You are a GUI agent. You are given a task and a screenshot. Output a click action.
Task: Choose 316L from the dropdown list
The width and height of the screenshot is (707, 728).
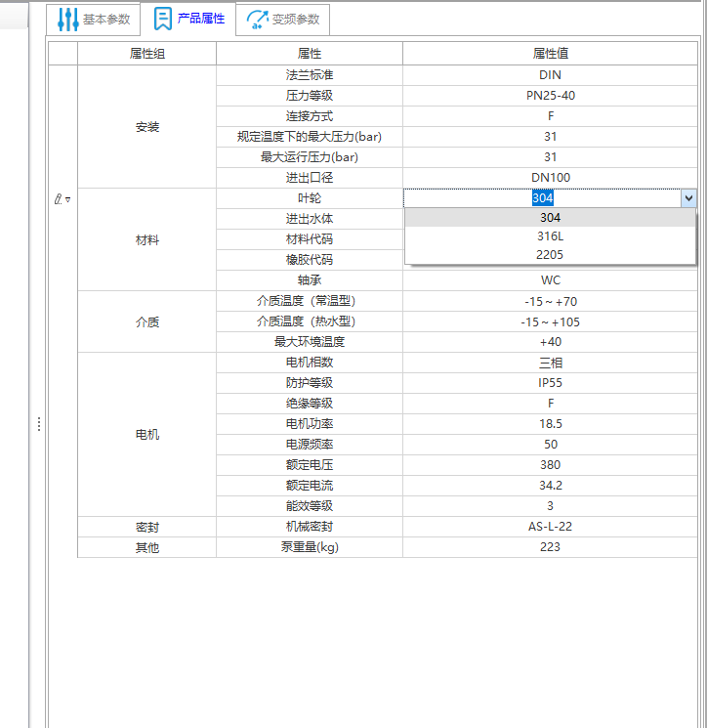(x=550, y=236)
